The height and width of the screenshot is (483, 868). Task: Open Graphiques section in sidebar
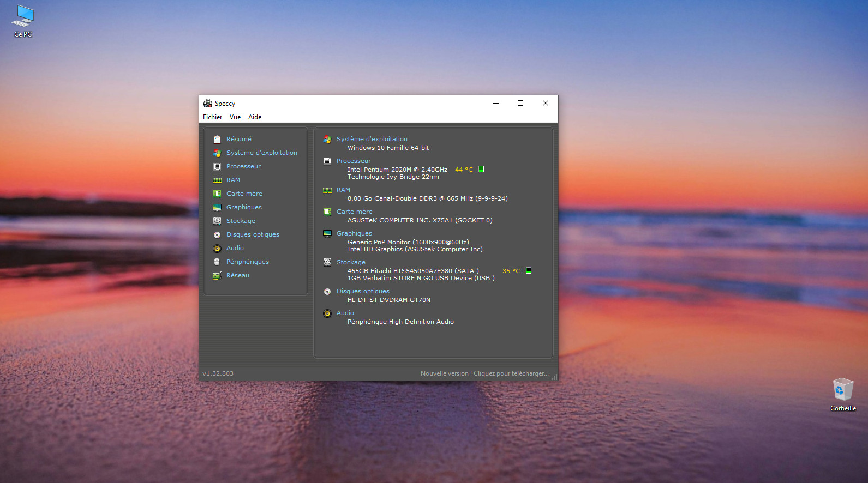coord(244,207)
